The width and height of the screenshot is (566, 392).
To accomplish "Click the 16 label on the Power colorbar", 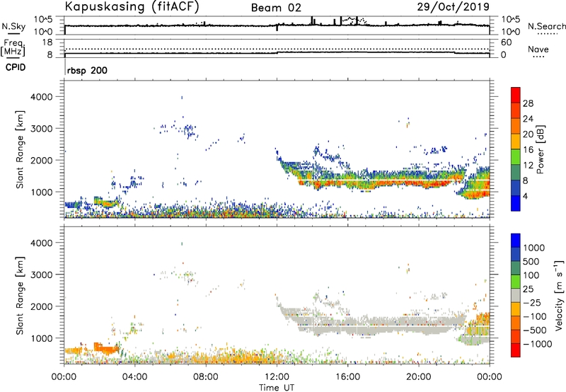I will [x=528, y=150].
